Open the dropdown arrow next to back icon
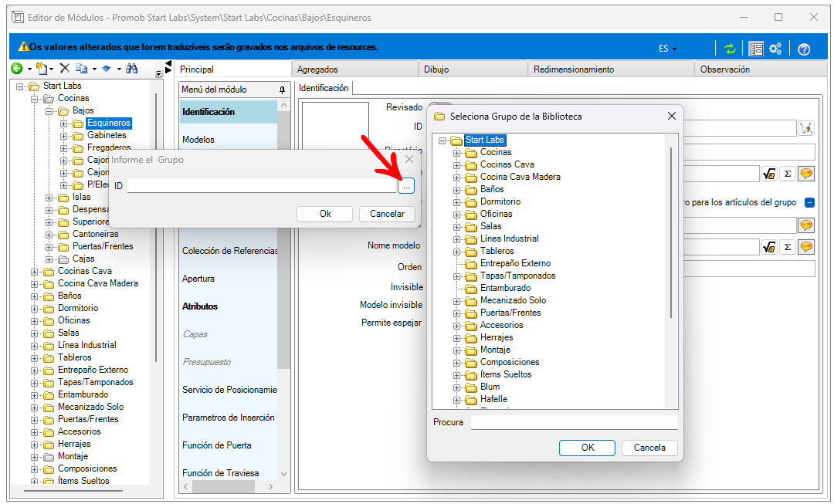Screen dimensions: 834x504 pyautogui.click(x=29, y=69)
